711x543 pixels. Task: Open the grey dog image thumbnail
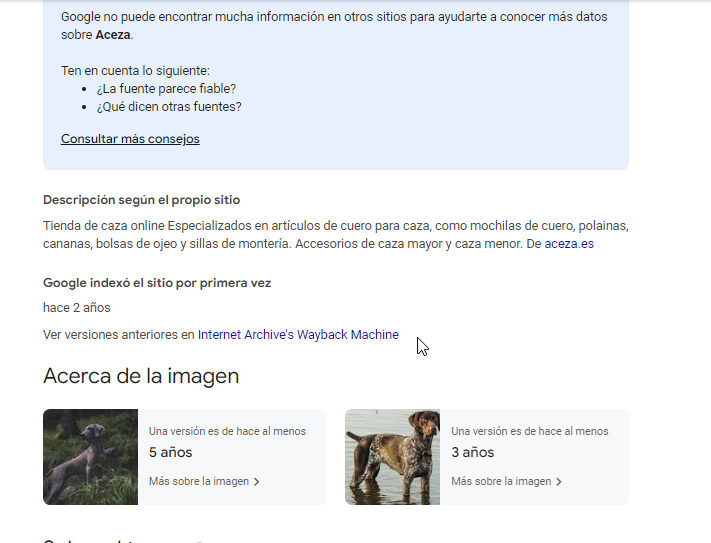coord(91,457)
